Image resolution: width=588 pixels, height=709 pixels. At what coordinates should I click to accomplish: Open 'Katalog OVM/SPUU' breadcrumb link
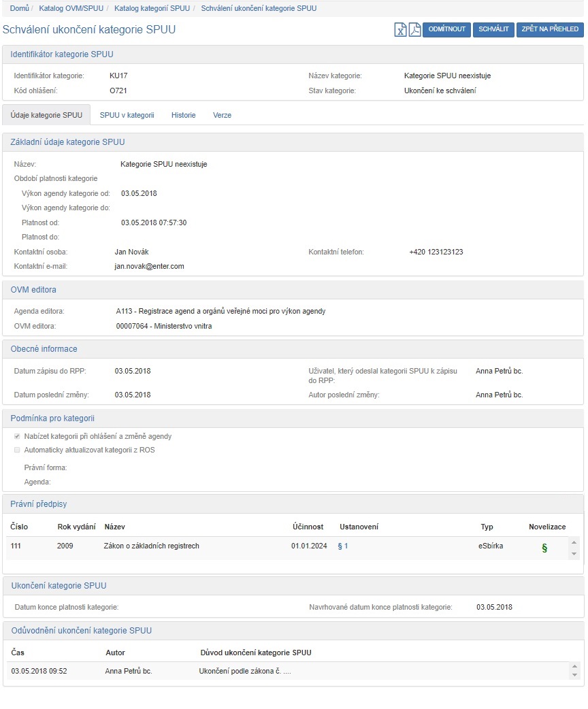click(x=71, y=8)
